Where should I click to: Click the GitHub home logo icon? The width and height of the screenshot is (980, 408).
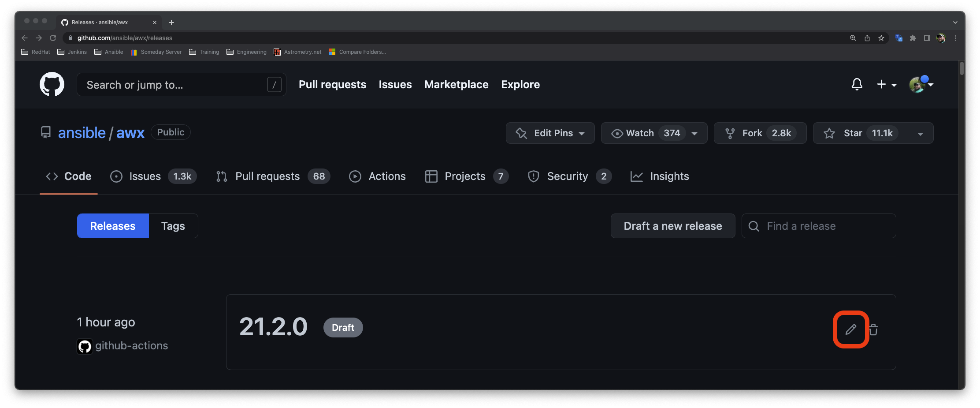(x=52, y=84)
